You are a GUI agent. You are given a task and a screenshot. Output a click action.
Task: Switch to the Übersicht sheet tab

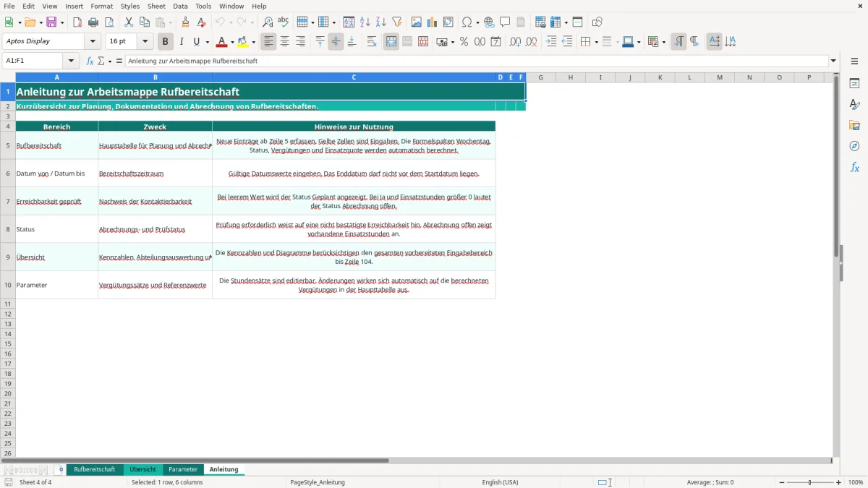click(142, 469)
